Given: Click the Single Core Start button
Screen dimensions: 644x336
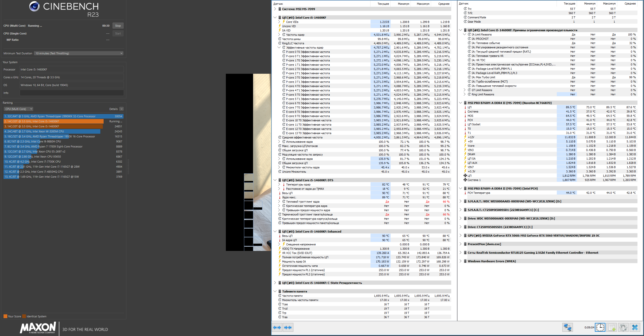Looking at the screenshot, I should [118, 33].
